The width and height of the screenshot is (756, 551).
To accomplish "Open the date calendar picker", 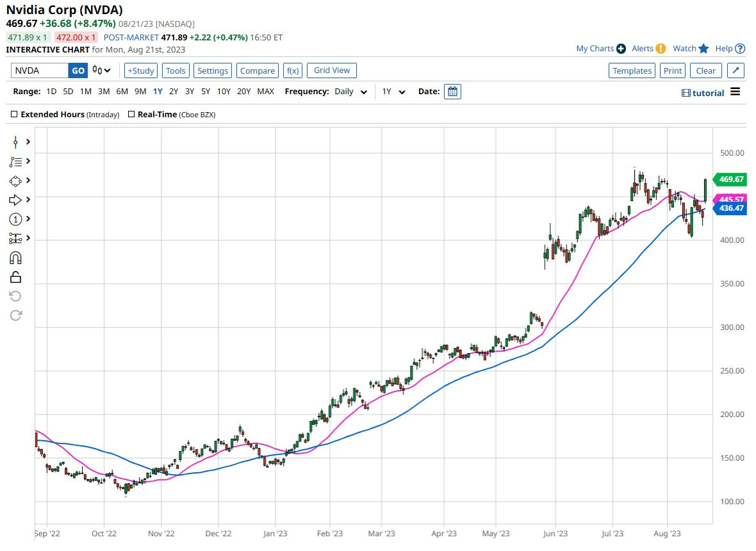I will [452, 92].
